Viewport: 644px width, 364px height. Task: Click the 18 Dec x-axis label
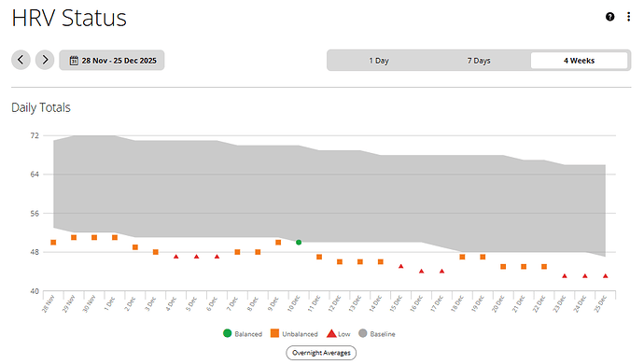point(456,304)
